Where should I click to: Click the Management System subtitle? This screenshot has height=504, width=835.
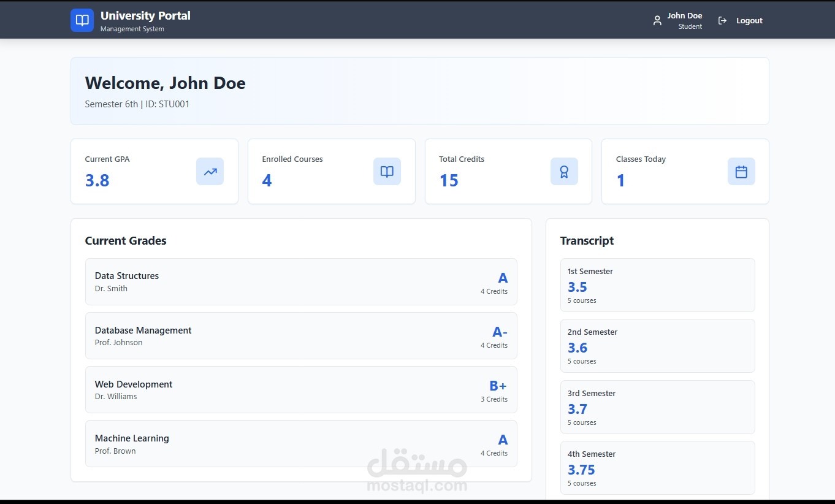coord(132,29)
